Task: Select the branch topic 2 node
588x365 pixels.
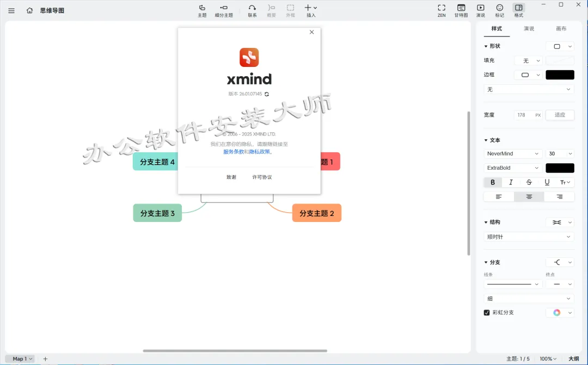Action: (317, 213)
